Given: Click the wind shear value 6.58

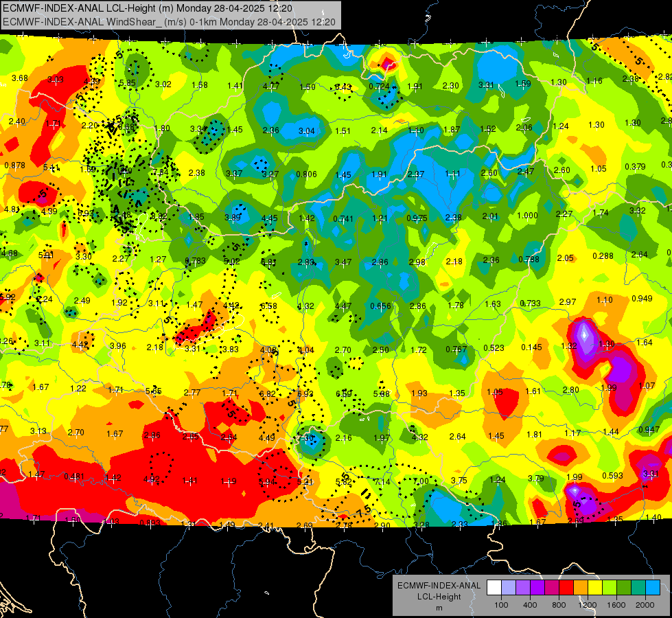Looking at the screenshot, I should pos(268,306).
